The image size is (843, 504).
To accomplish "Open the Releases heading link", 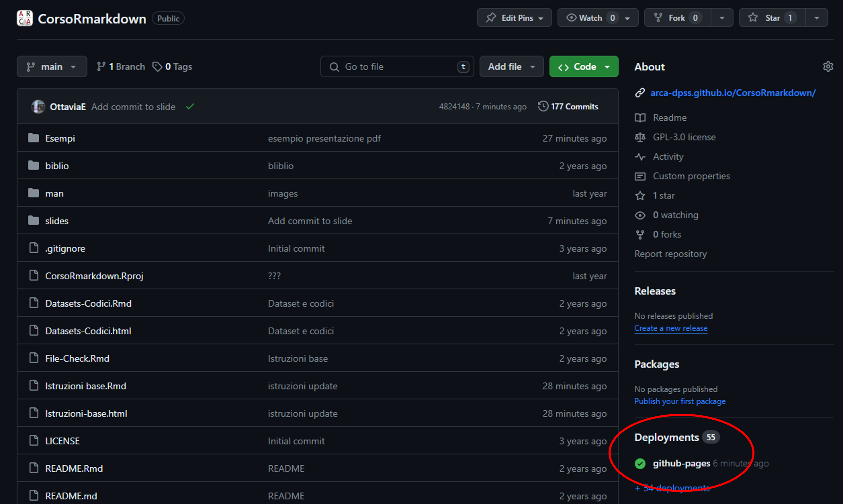I will tap(655, 291).
